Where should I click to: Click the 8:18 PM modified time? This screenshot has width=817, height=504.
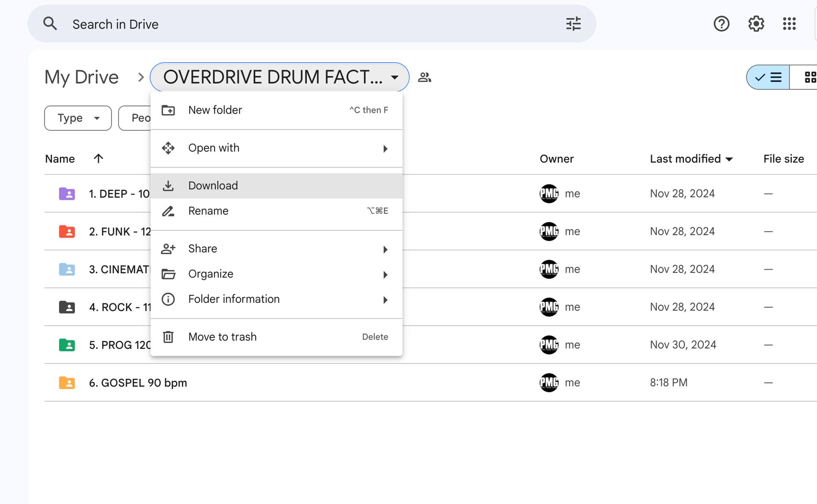click(x=669, y=382)
